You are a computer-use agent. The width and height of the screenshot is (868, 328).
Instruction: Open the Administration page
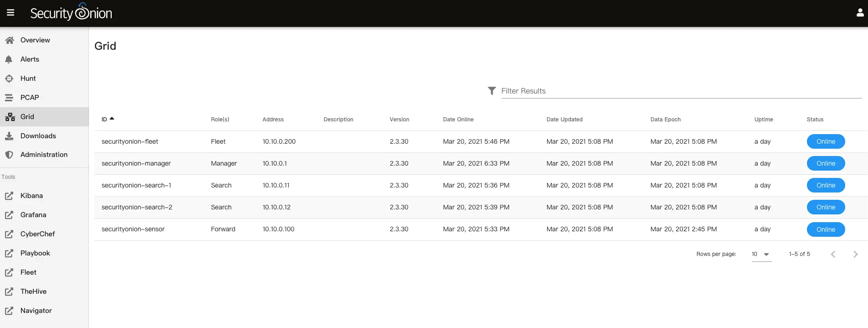(44, 155)
